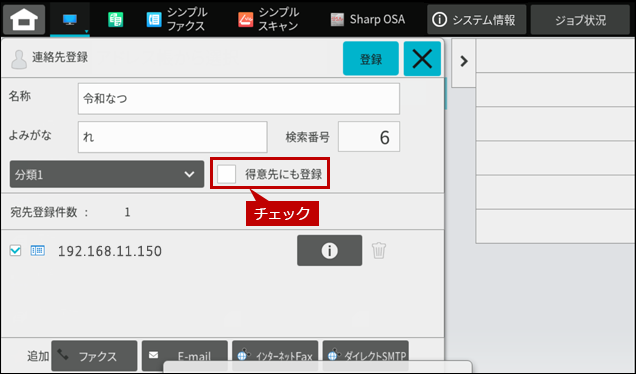This screenshot has width=636, height=374.
Task: Open the blue monitor mode icon
Action: [x=70, y=19]
